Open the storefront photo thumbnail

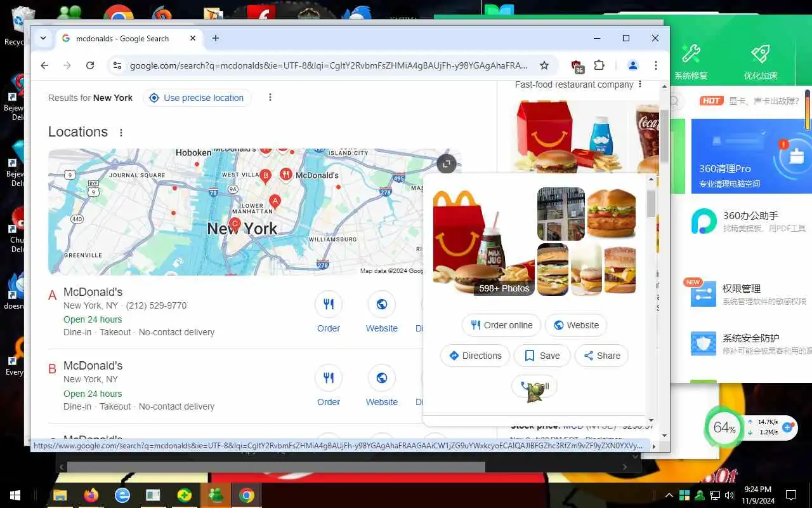click(561, 213)
